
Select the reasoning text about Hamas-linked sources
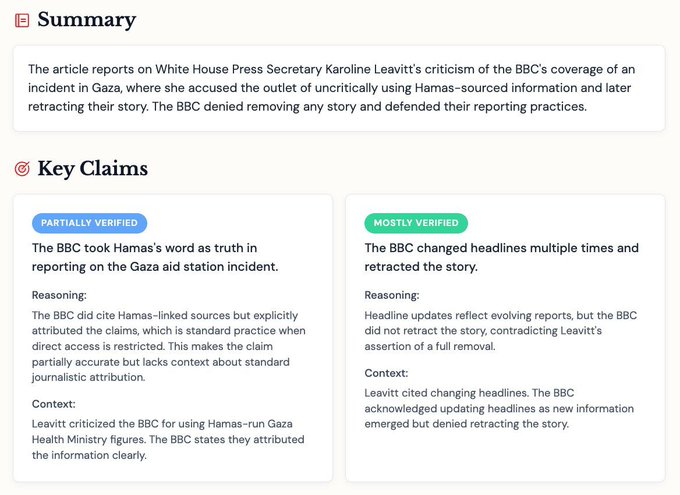[x=168, y=346]
